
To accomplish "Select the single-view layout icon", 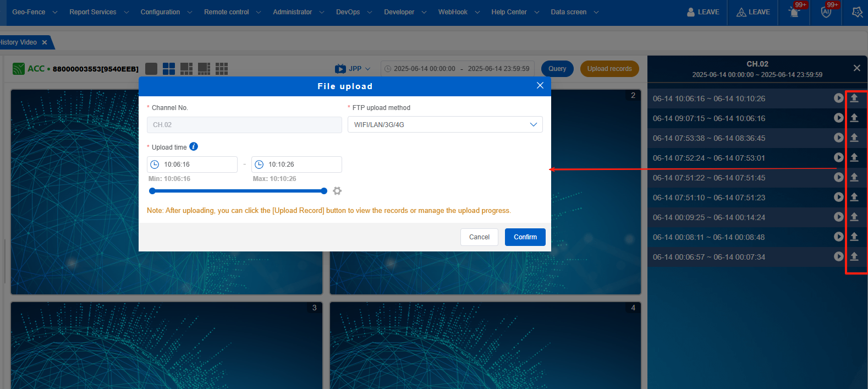I will point(151,69).
